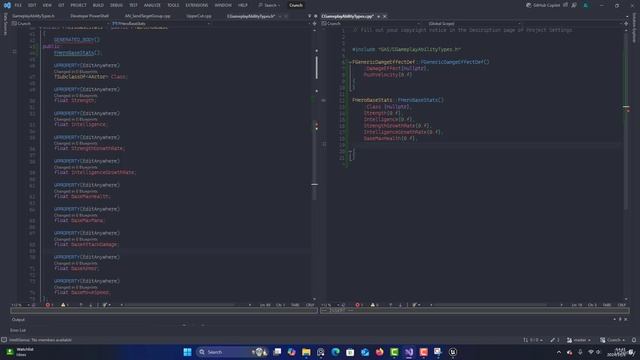Click the right pane warning count indicator
This screenshot has width=640, height=360.
[x=374, y=305]
